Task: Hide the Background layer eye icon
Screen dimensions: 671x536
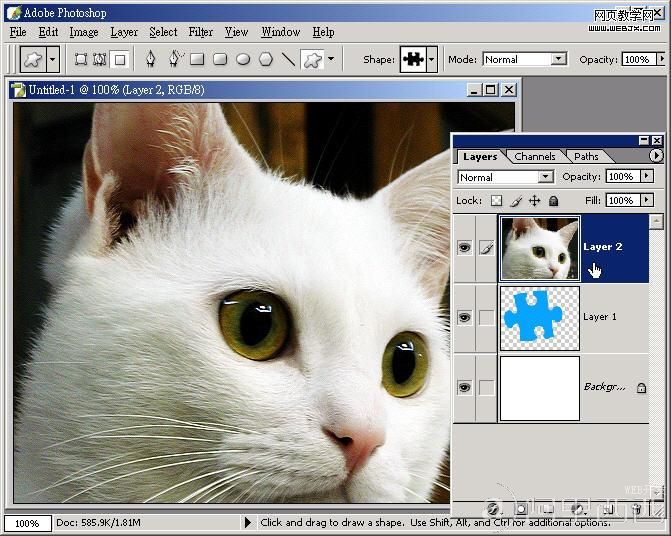Action: (464, 387)
